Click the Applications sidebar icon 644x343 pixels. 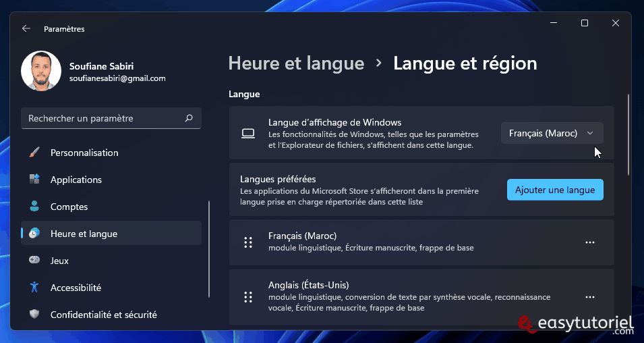pos(34,180)
